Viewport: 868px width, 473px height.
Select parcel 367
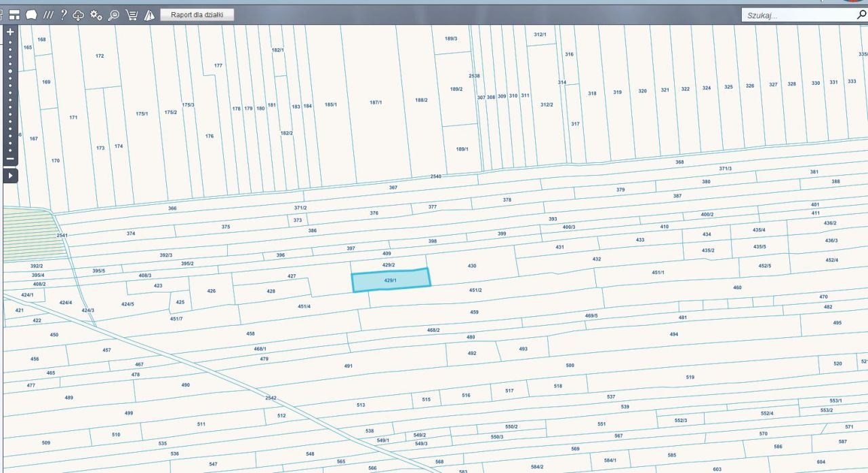[393, 187]
